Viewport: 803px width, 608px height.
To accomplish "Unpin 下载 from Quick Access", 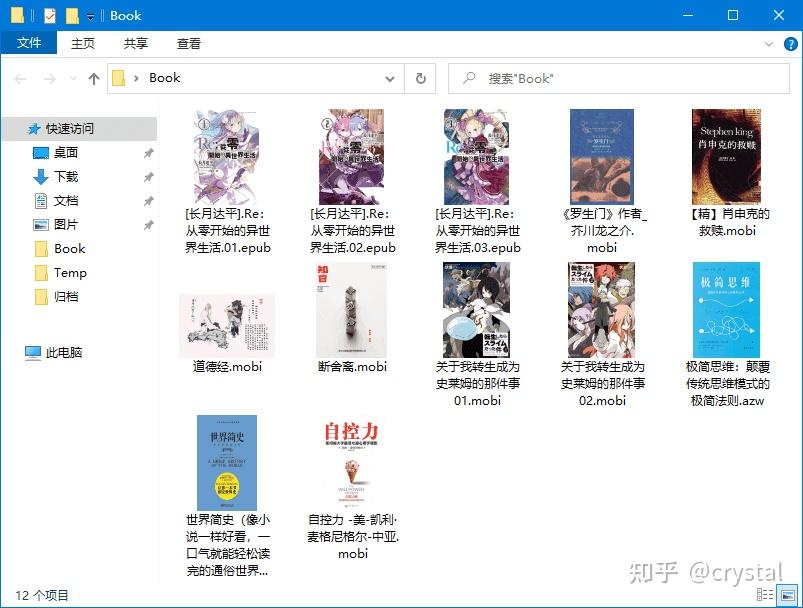I will pyautogui.click(x=148, y=176).
